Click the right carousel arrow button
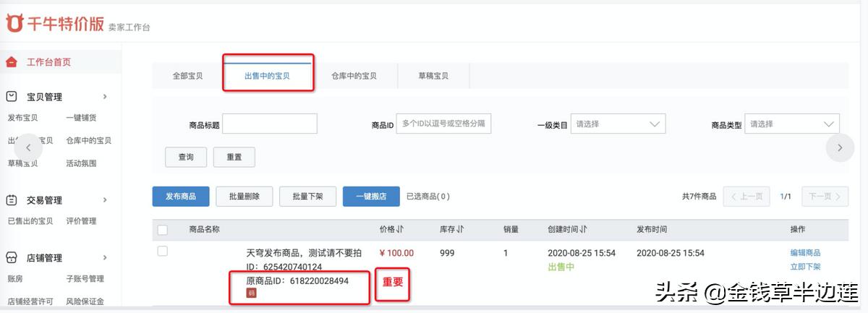 (839, 147)
